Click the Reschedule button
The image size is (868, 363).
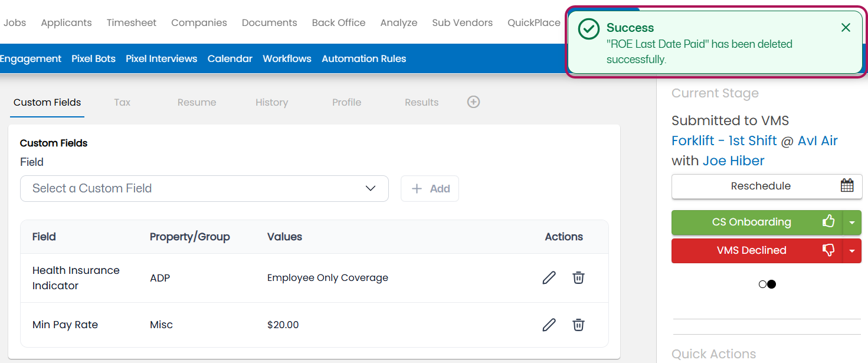click(x=766, y=186)
